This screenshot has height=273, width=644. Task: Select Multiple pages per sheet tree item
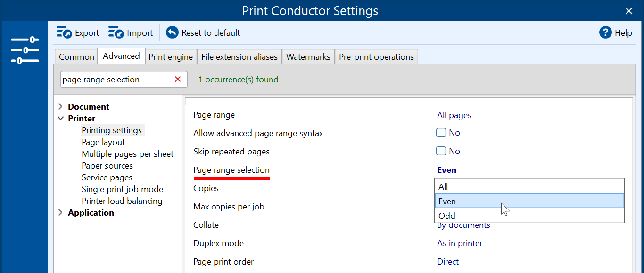(x=127, y=153)
